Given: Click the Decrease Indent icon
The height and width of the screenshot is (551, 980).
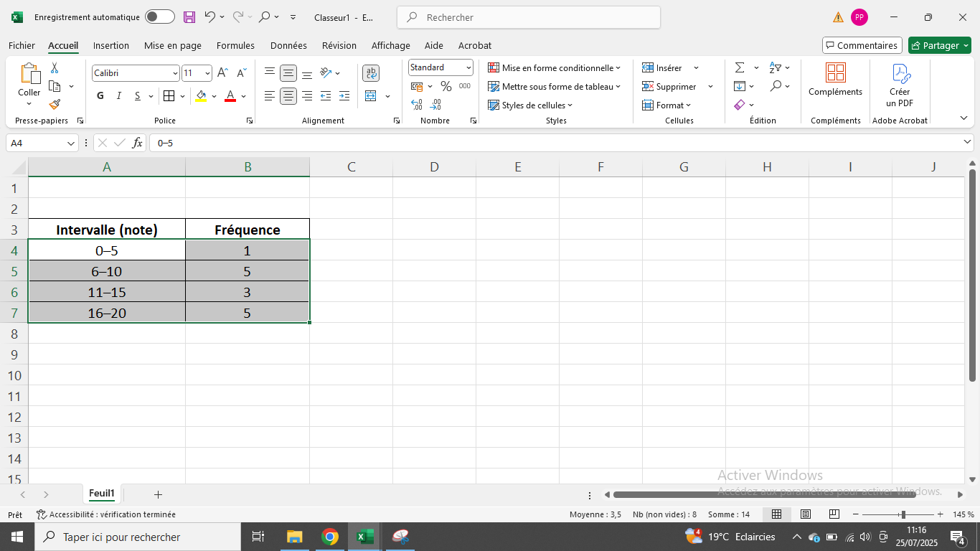Looking at the screenshot, I should [x=326, y=96].
